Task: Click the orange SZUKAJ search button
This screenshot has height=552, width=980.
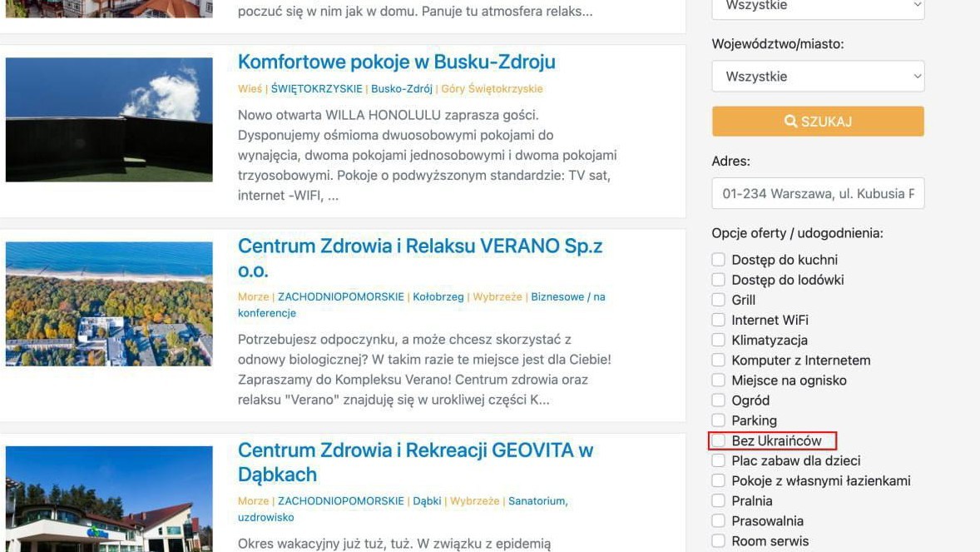Action: [x=818, y=122]
